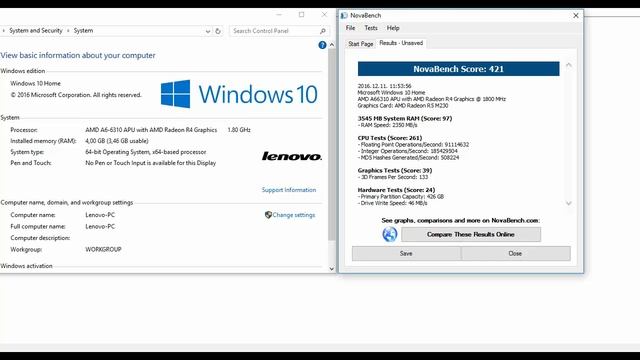Click the search magnifier icon in Control Panel

click(x=322, y=31)
